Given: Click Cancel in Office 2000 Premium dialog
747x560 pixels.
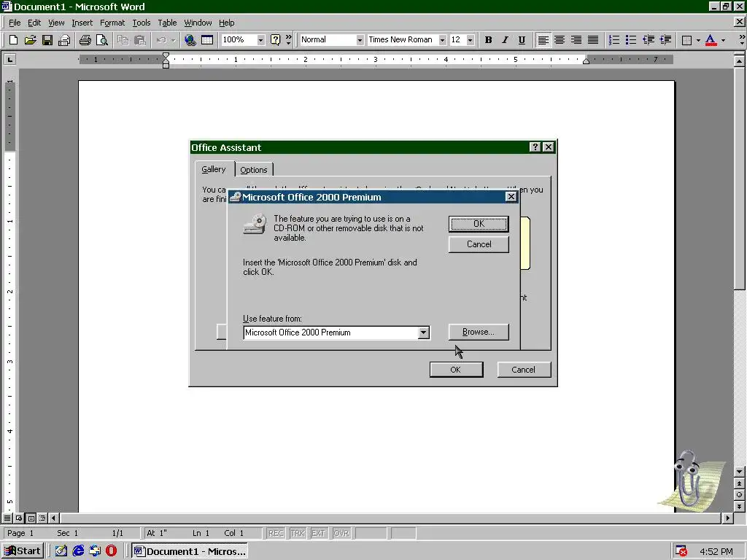Looking at the screenshot, I should (479, 244).
